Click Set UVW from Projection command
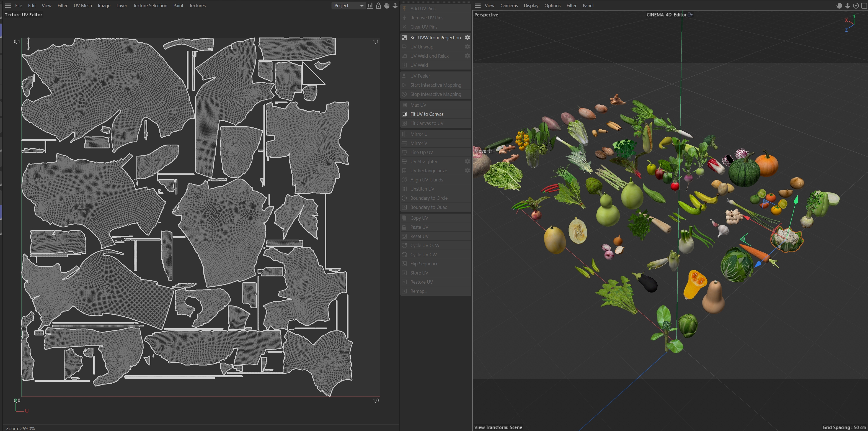868x431 pixels. click(435, 37)
